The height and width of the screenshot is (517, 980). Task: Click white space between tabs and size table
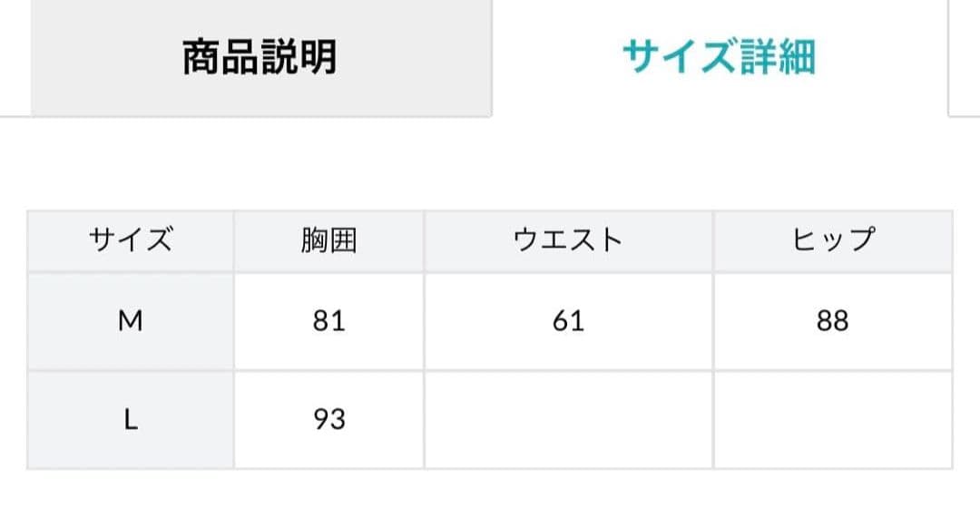(x=490, y=163)
